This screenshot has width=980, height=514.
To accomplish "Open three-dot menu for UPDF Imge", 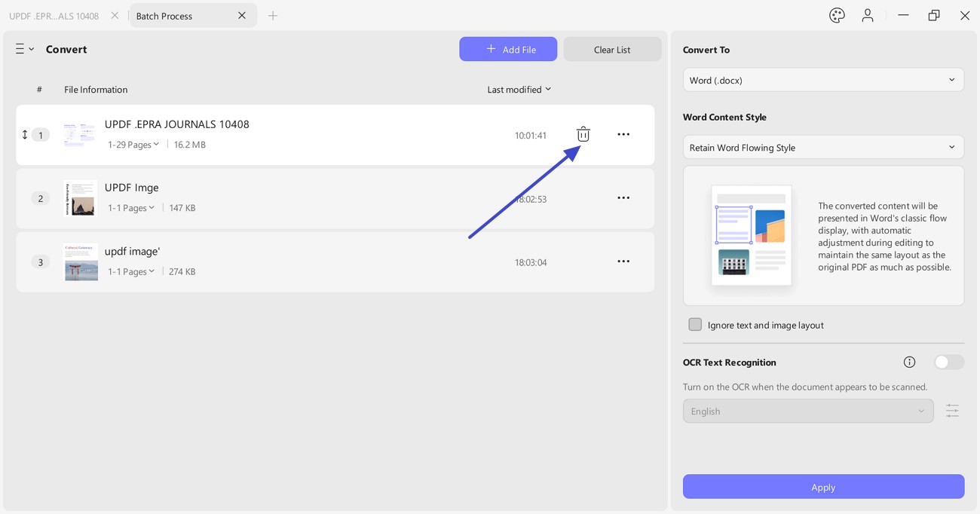I will 623,197.
